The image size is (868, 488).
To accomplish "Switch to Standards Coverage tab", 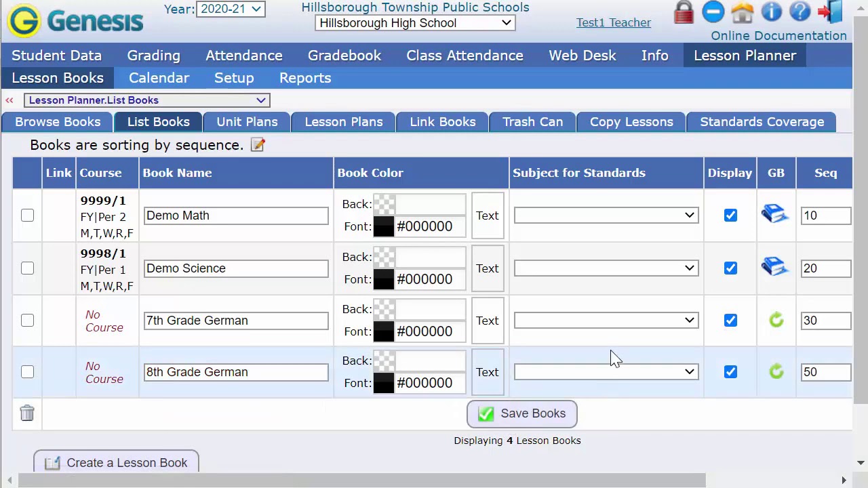I will coord(762,122).
